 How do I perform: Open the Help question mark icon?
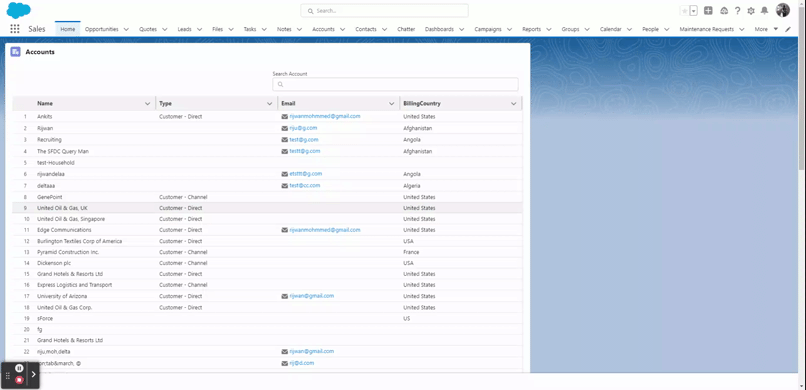point(737,11)
